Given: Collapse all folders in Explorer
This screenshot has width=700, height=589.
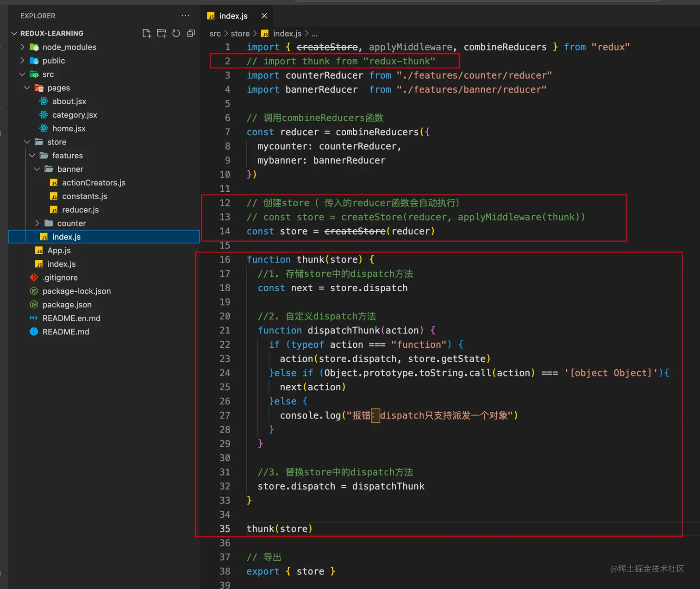Looking at the screenshot, I should tap(191, 33).
